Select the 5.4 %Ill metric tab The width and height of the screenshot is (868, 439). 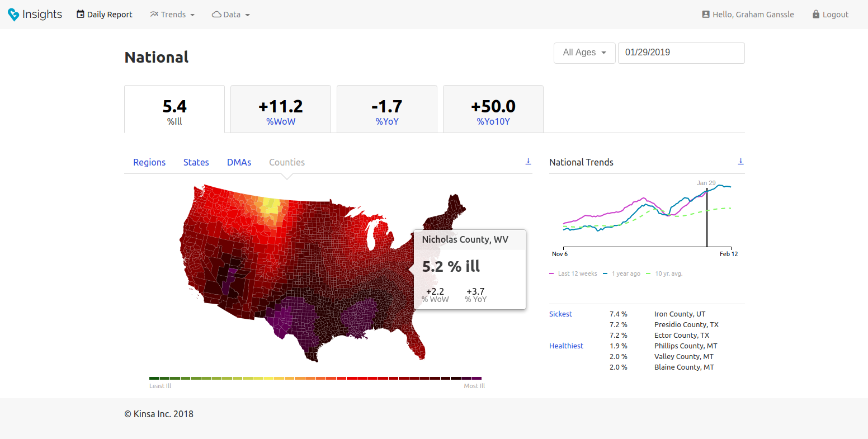174,109
